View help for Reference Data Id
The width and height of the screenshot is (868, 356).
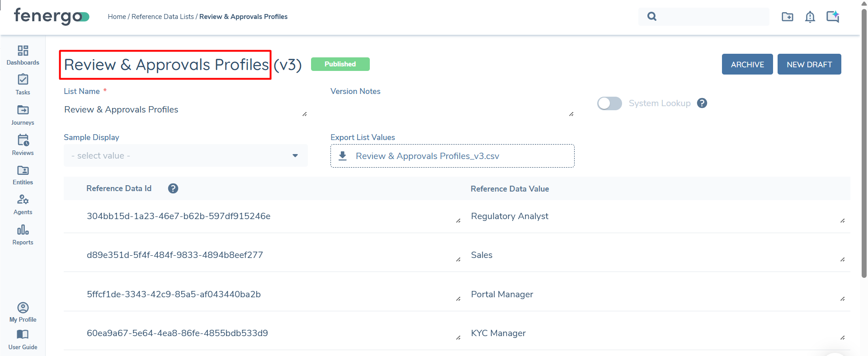(173, 188)
